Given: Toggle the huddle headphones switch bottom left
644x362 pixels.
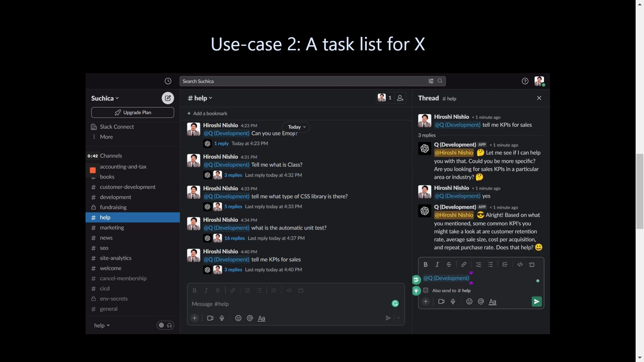Looking at the screenshot, I should [x=165, y=325].
